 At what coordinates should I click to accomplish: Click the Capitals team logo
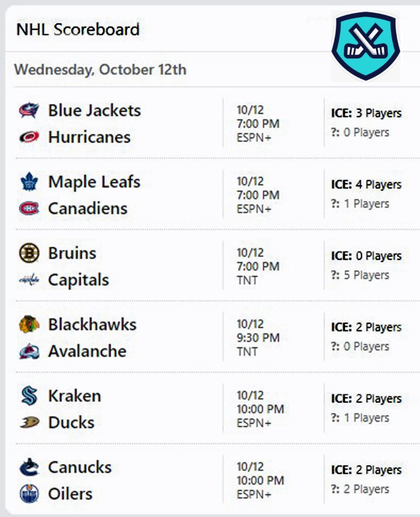point(29,280)
